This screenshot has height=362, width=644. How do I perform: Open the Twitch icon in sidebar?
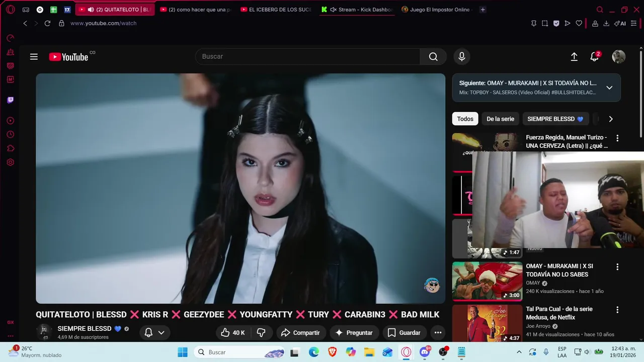[x=10, y=100]
